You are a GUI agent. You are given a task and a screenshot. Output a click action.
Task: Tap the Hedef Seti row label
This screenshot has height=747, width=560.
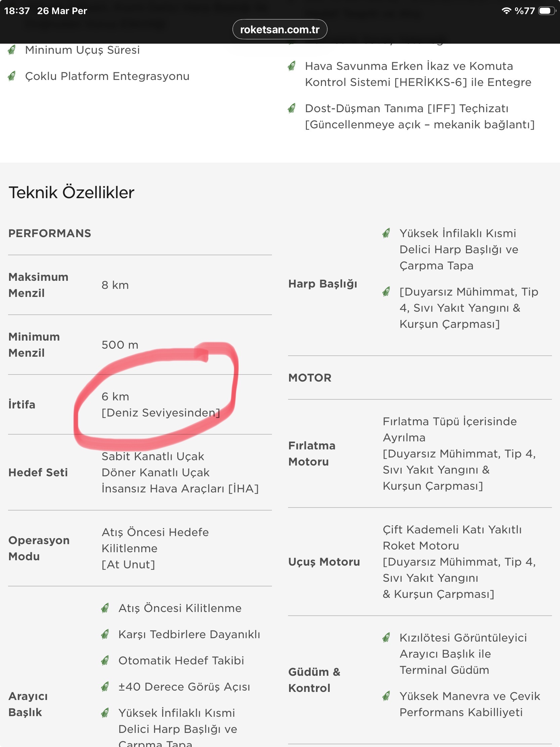coord(38,473)
